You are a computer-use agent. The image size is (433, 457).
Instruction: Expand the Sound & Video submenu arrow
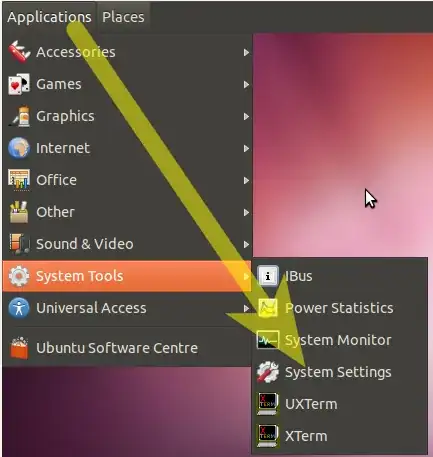click(x=246, y=244)
